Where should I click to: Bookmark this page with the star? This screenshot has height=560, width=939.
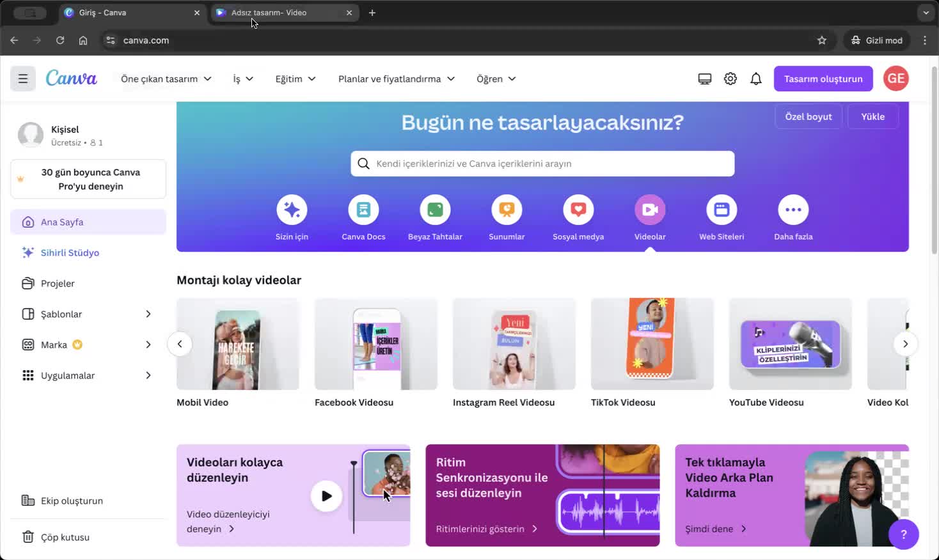822,40
